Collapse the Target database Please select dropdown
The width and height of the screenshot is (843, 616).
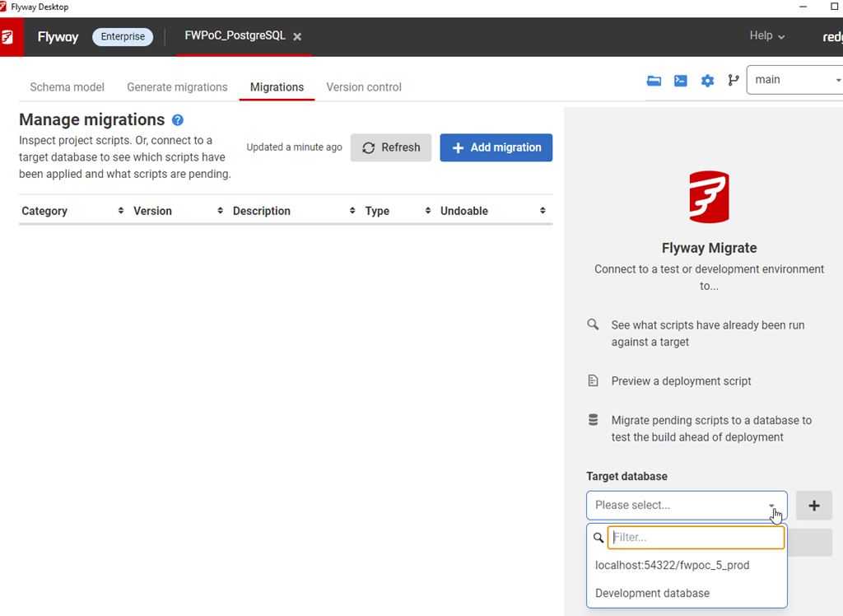coord(687,506)
